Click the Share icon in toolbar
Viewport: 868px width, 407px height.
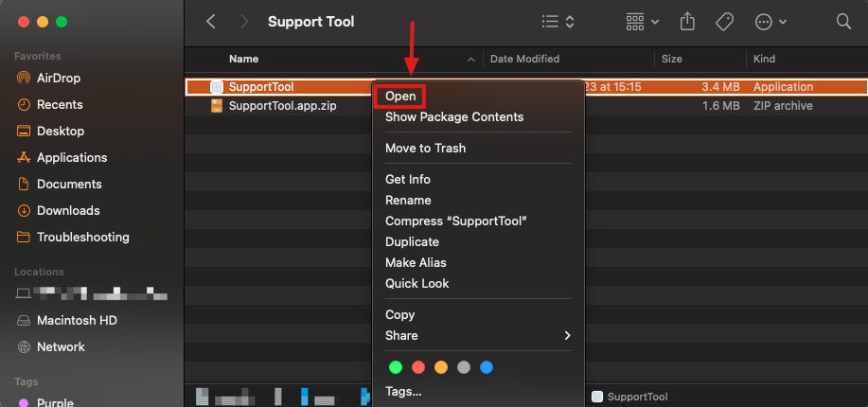coord(688,21)
